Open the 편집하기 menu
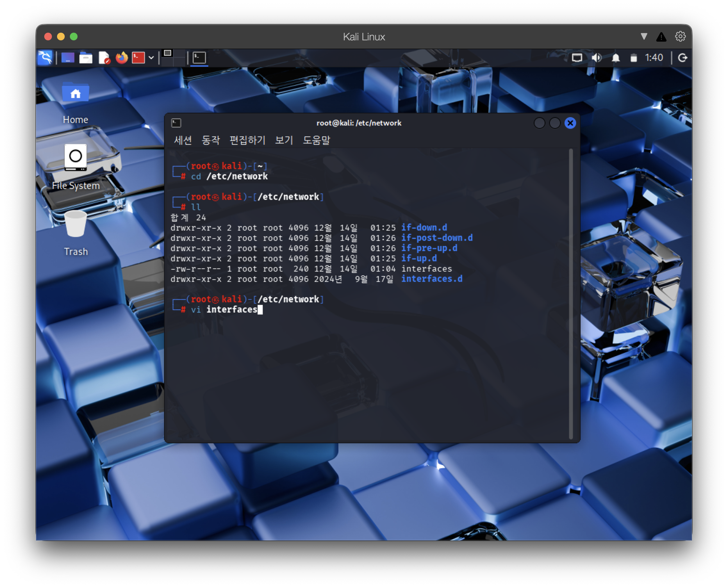Image resolution: width=728 pixels, height=588 pixels. pos(247,140)
